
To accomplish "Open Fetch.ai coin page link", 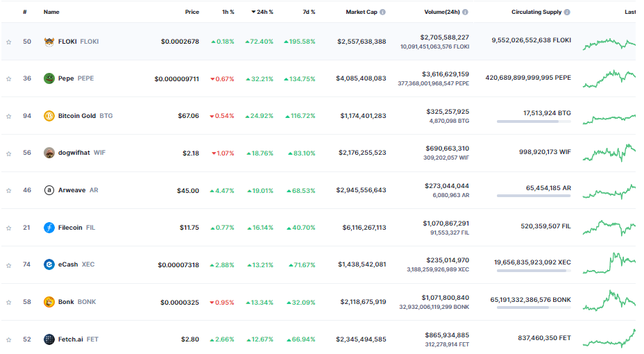I will pos(78,339).
